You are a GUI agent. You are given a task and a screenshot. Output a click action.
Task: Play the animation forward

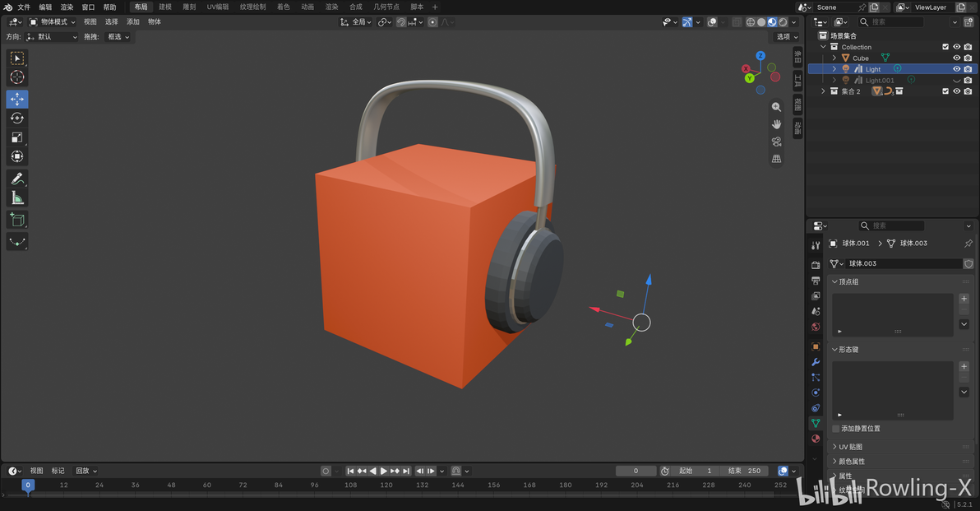tap(384, 471)
